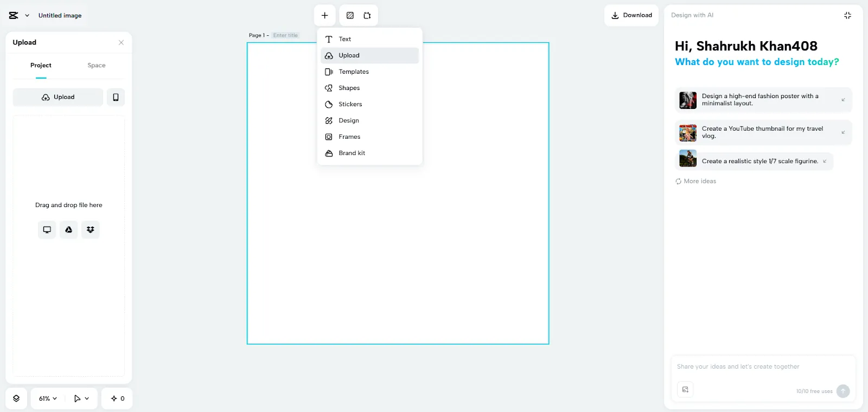Collapse the Design with AI panel
The height and width of the screenshot is (412, 868).
[x=847, y=15]
